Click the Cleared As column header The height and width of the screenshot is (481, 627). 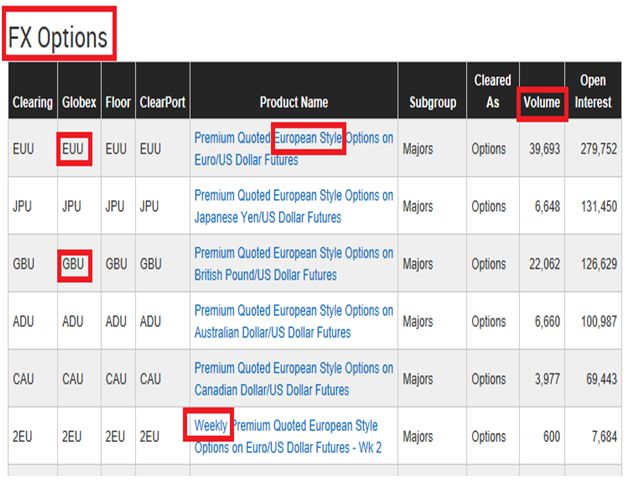tap(493, 91)
